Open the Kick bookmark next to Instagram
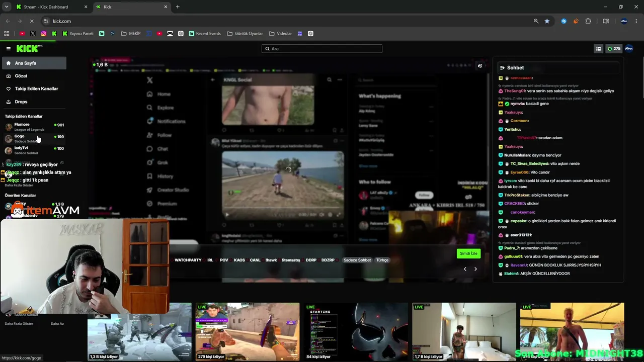The height and width of the screenshot is (362, 644). tap(54, 34)
